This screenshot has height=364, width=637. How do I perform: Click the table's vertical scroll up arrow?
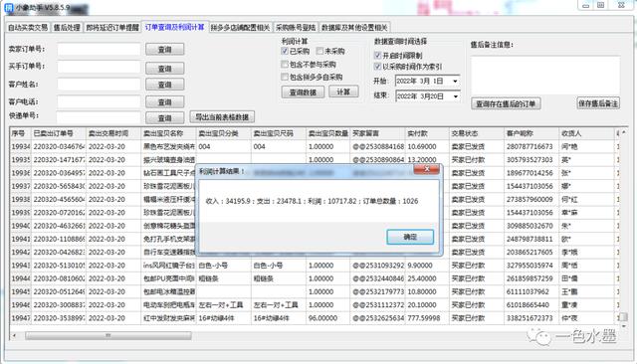pos(624,132)
